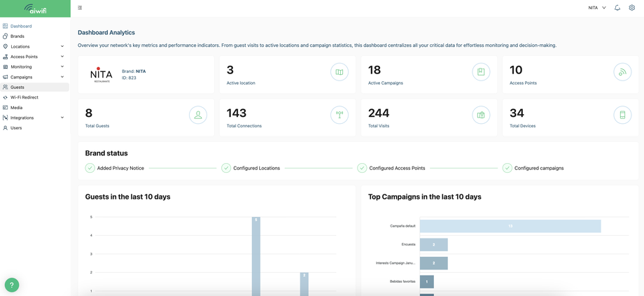Click the Configured Locations checkmark
Image resolution: width=644 pixels, height=296 pixels.
[x=226, y=168]
